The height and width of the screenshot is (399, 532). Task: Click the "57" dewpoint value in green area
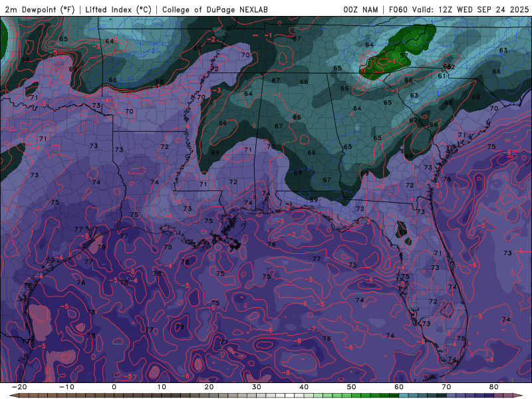[x=404, y=55]
